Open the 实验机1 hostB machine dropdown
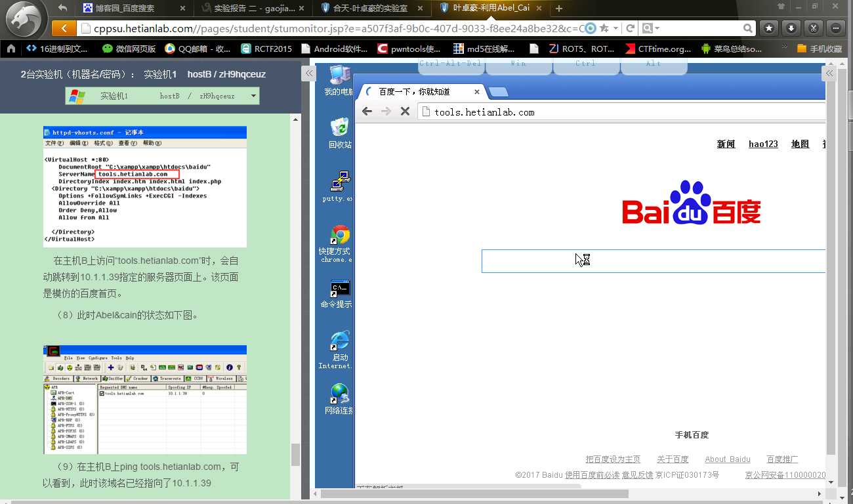The image size is (853, 504). pos(162,96)
